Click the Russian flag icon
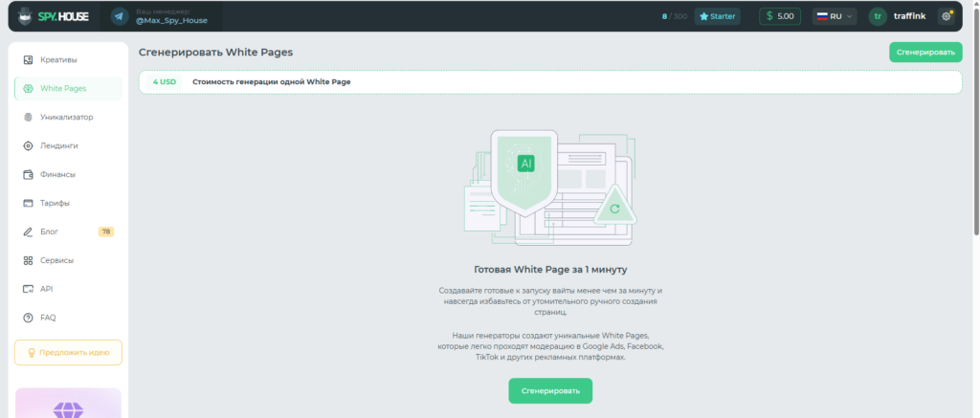The image size is (980, 418). click(822, 16)
